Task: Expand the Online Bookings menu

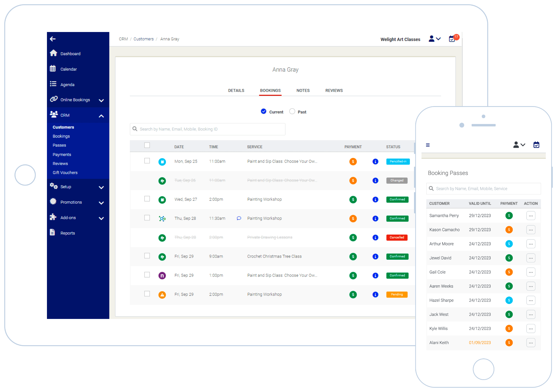Action: click(x=101, y=100)
